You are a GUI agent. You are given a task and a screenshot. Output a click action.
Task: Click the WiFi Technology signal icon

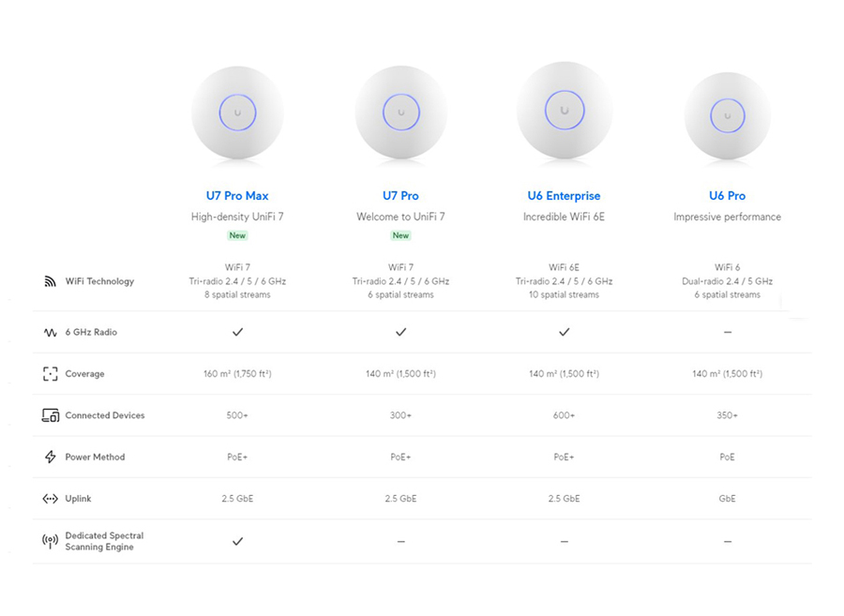(51, 280)
